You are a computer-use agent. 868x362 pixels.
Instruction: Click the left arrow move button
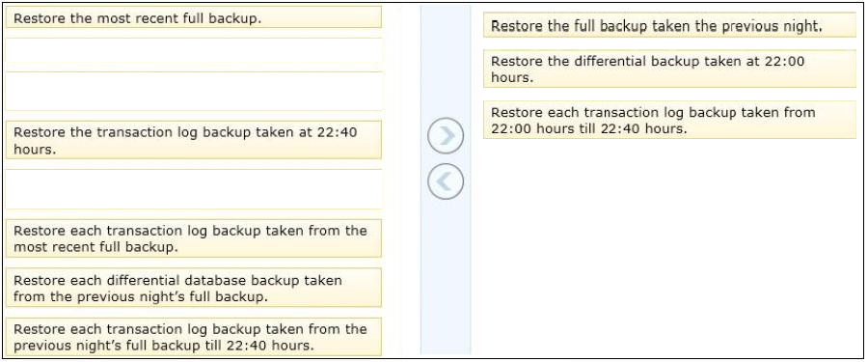pyautogui.click(x=446, y=181)
